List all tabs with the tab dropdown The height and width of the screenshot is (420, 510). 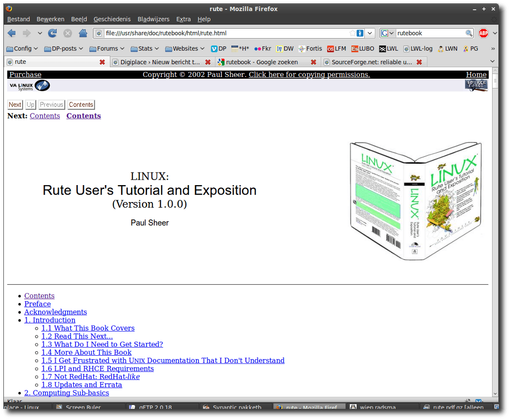pyautogui.click(x=493, y=61)
